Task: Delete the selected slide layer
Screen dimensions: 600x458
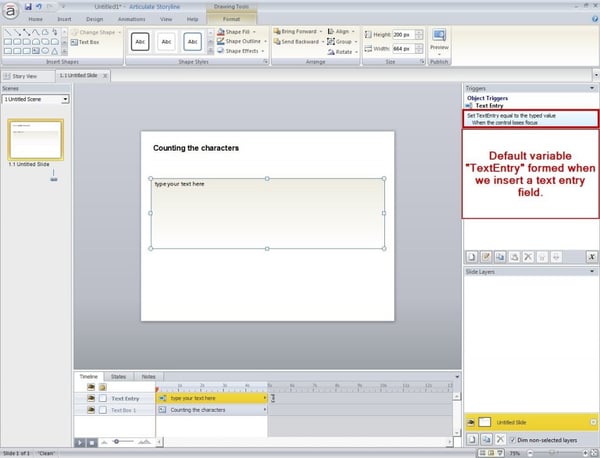Action: coord(500,440)
